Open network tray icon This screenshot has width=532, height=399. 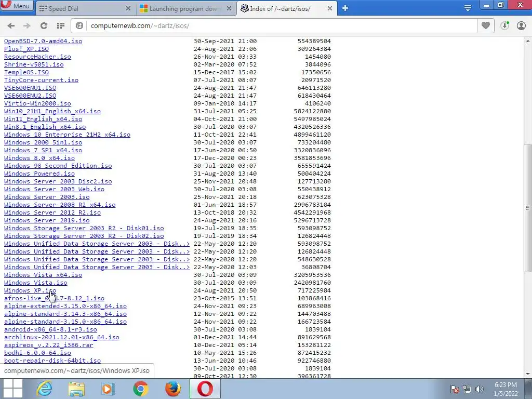467,389
